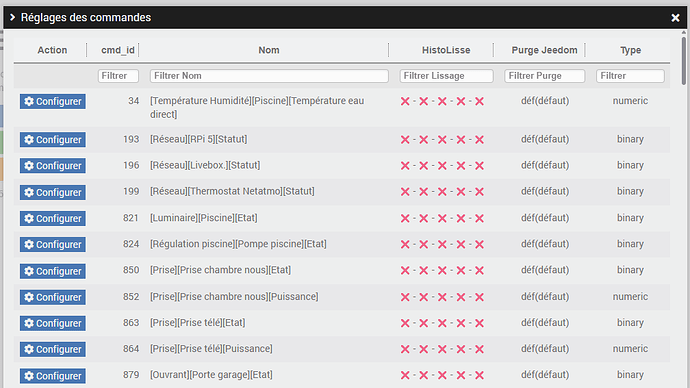The width and height of the screenshot is (690, 388).
Task: Select [Ouvrant][Porte garage][Etat] name
Action: [211, 374]
